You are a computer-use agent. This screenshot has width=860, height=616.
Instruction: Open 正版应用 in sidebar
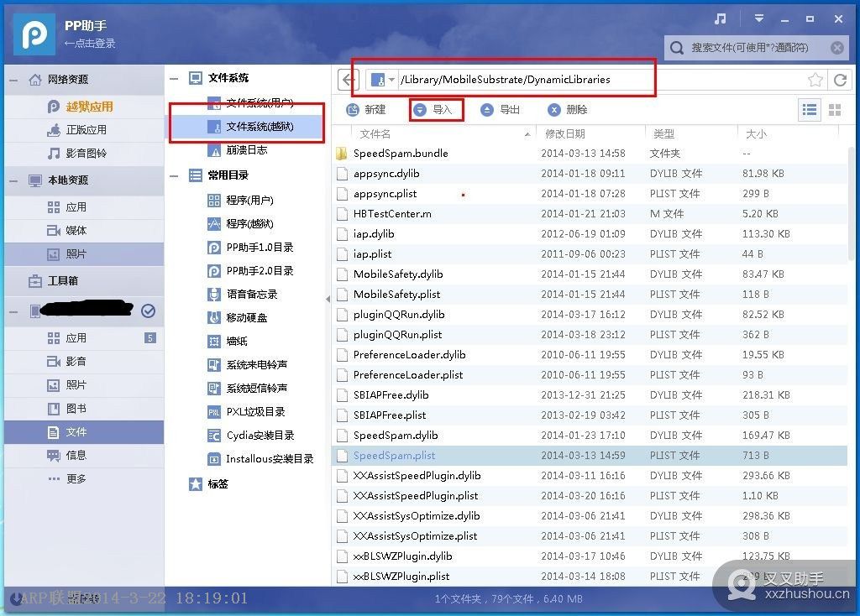click(x=84, y=130)
